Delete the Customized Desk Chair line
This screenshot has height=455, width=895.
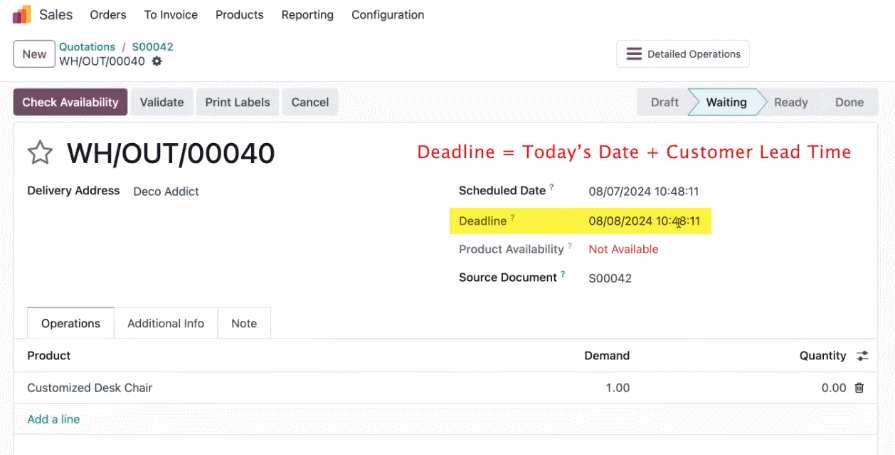point(859,388)
